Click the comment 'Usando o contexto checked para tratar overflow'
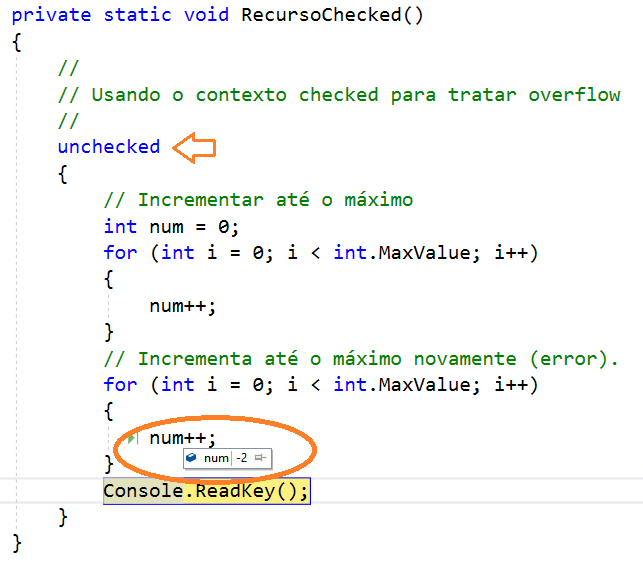The height and width of the screenshot is (565, 643). (x=339, y=95)
